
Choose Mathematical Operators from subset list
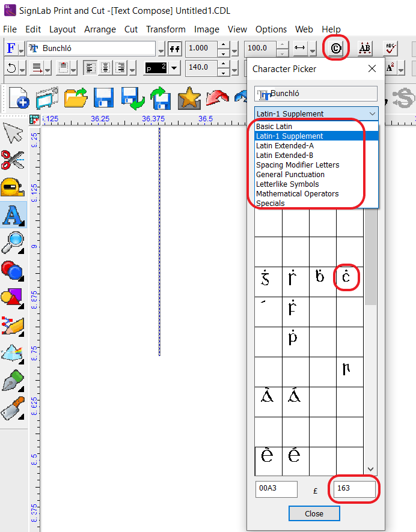tap(316, 194)
